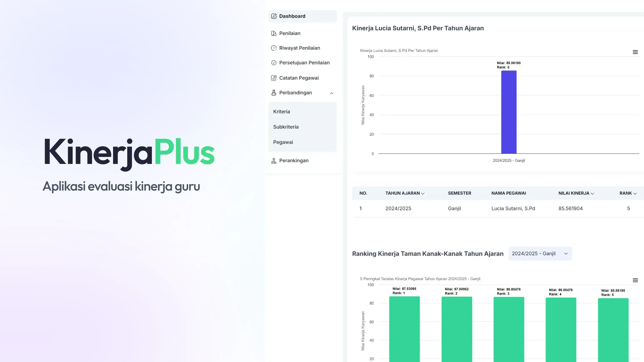Screen dimensions: 644x362
Task: Collapse the Perbandingan submenu chevron
Action: (331, 93)
